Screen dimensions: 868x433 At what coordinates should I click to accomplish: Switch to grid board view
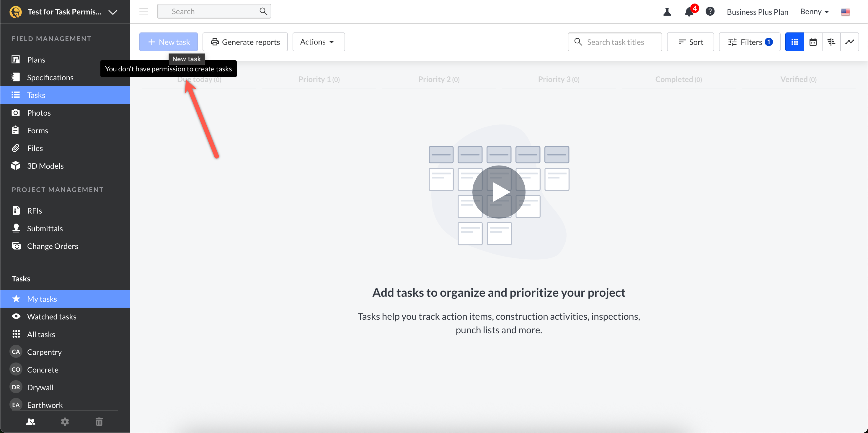pos(794,42)
